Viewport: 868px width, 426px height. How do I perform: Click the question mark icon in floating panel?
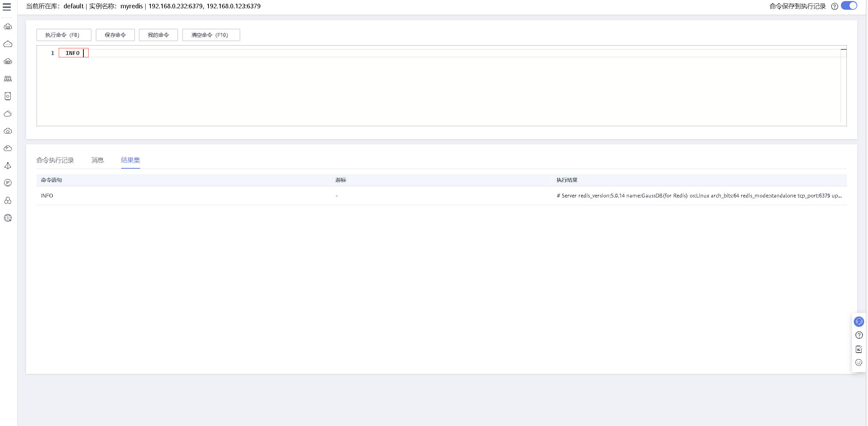pyautogui.click(x=859, y=335)
